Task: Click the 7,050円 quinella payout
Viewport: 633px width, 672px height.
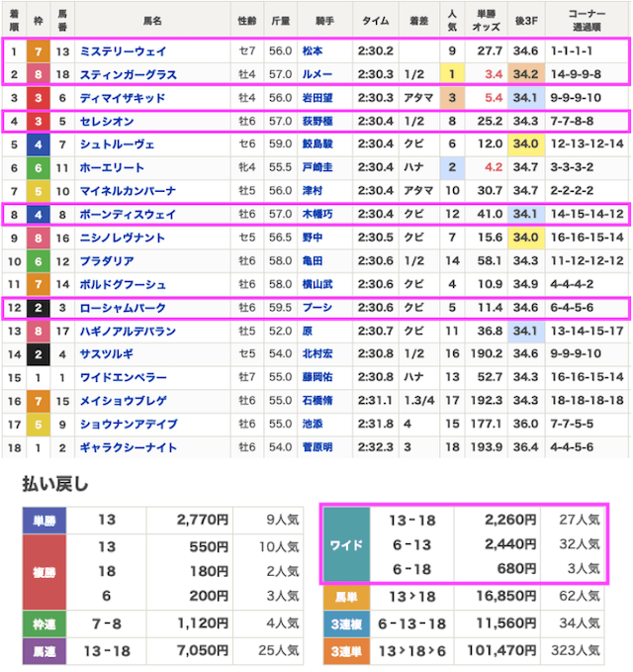Action: tap(202, 651)
